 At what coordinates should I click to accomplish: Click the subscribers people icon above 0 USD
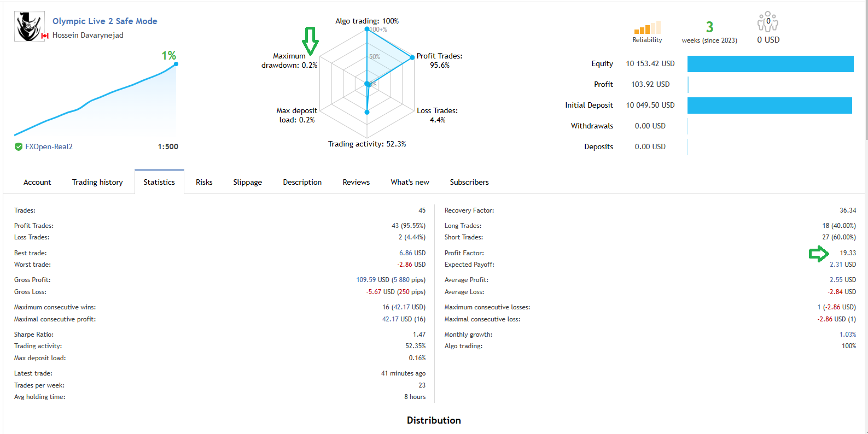[768, 22]
